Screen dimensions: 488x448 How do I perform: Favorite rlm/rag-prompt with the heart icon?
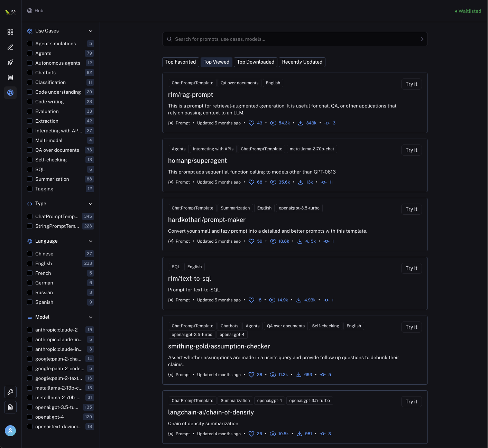coord(251,123)
